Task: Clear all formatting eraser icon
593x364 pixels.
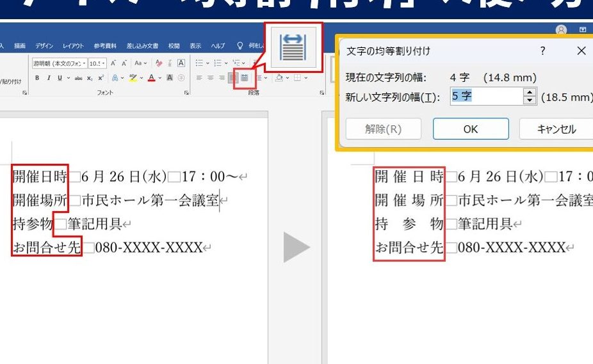Action: [159, 63]
